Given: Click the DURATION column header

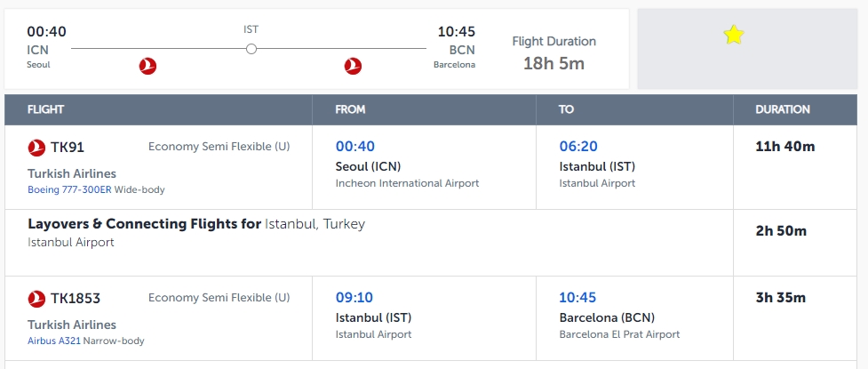Looking at the screenshot, I should click(x=782, y=109).
